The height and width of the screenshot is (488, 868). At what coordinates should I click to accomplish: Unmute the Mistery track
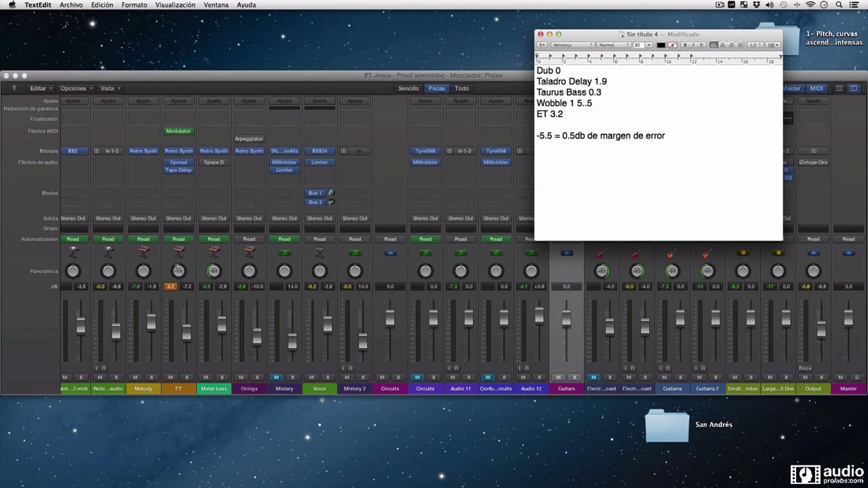[276, 377]
